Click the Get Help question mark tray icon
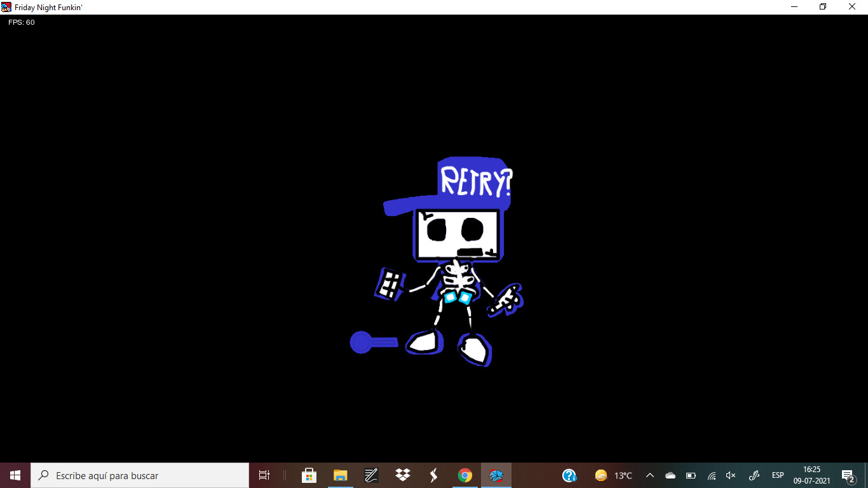This screenshot has height=488, width=868. click(x=569, y=475)
